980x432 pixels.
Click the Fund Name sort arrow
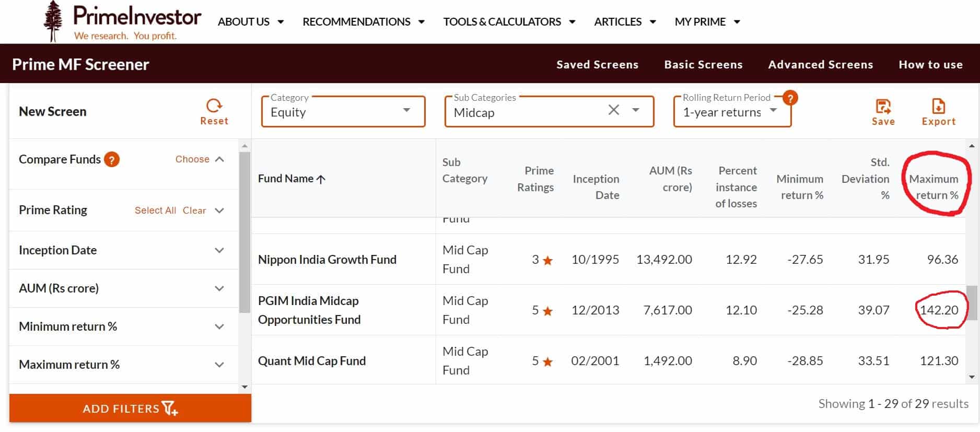[x=321, y=179]
